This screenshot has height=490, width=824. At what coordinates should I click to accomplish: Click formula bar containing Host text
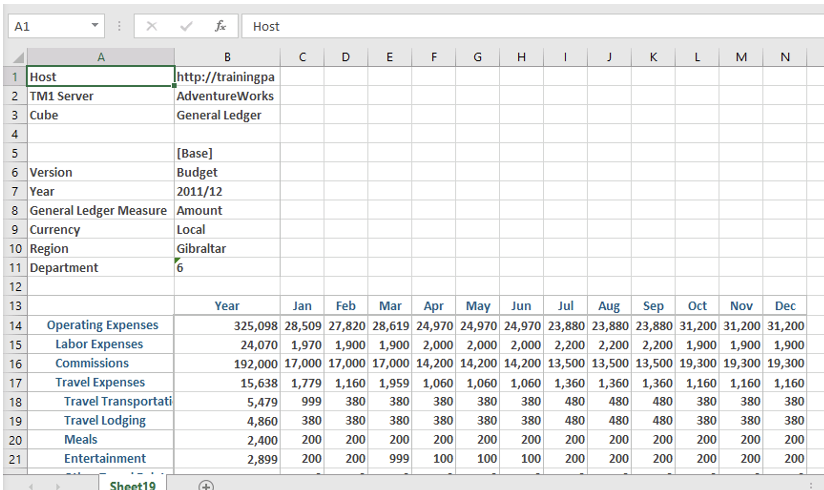[530, 26]
